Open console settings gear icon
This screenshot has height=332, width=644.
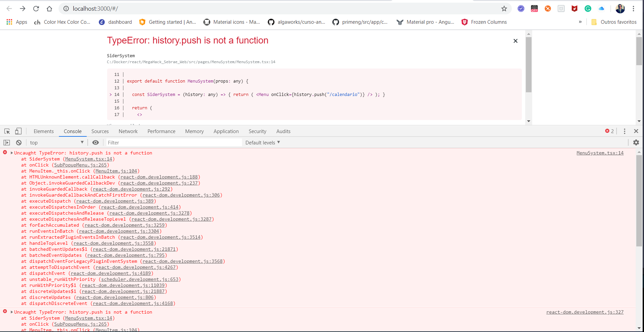coord(636,142)
